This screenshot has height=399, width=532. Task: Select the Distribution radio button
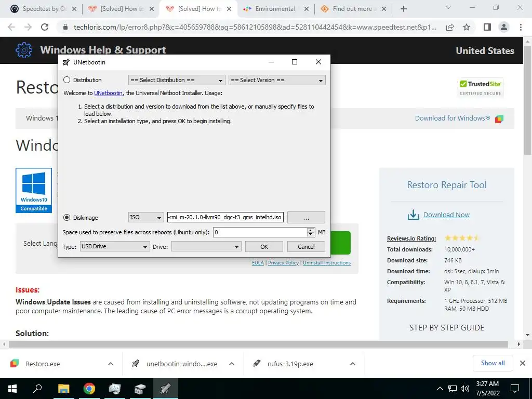67,80
